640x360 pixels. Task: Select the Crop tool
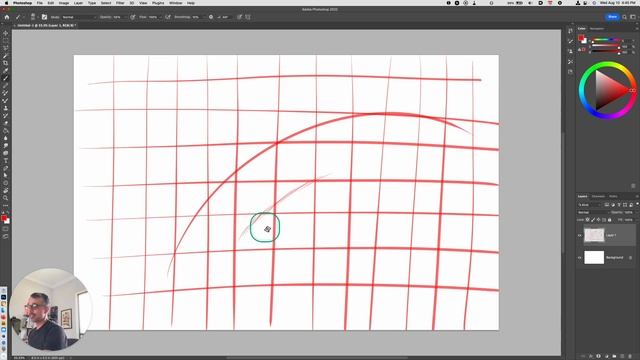[x=6, y=63]
